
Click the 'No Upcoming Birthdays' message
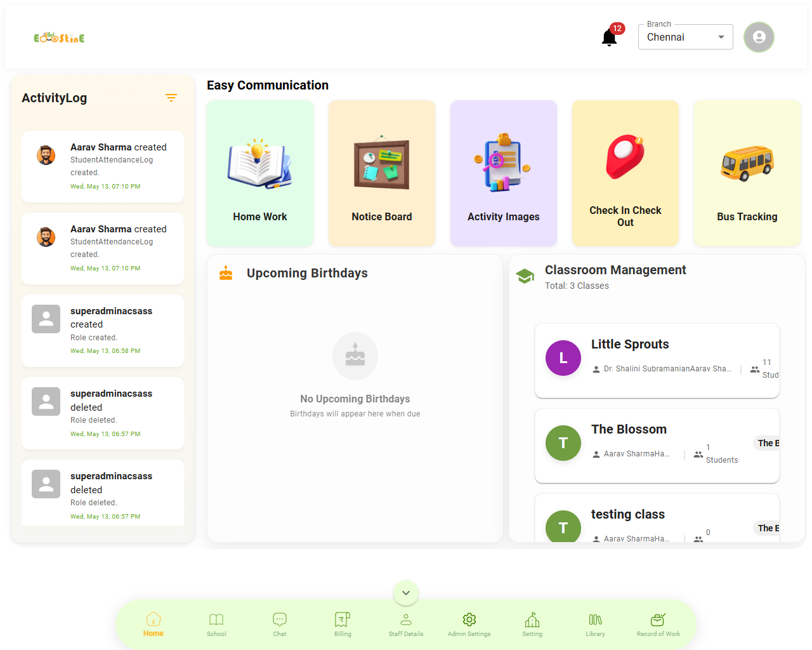(355, 399)
